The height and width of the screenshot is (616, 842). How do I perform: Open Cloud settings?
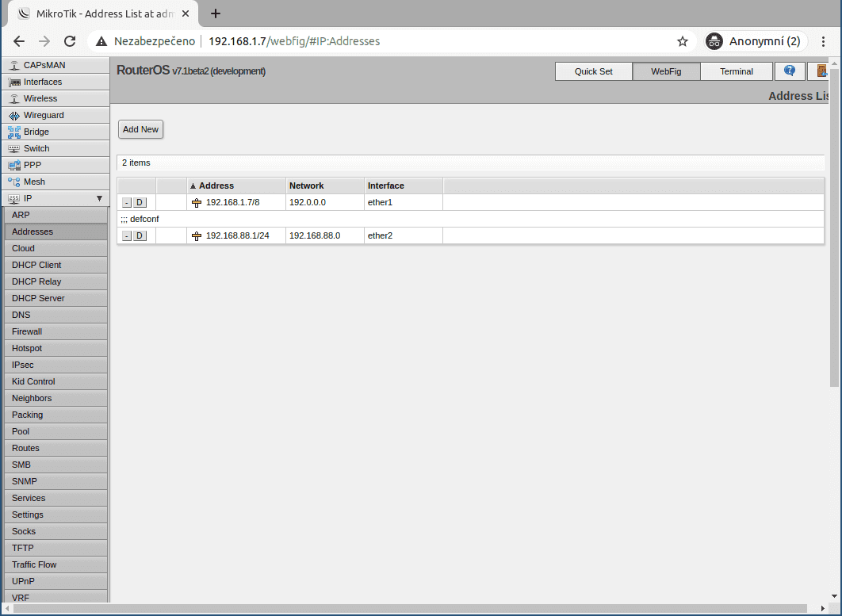55,248
